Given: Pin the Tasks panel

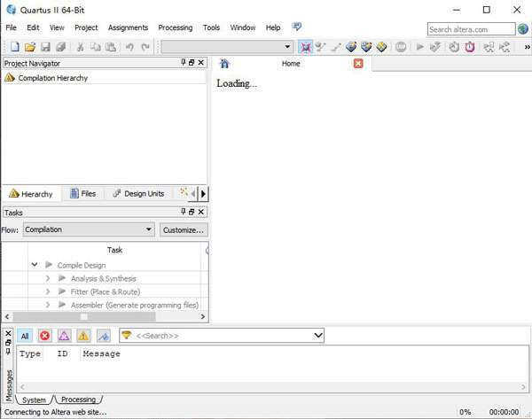Looking at the screenshot, I should pos(184,212).
